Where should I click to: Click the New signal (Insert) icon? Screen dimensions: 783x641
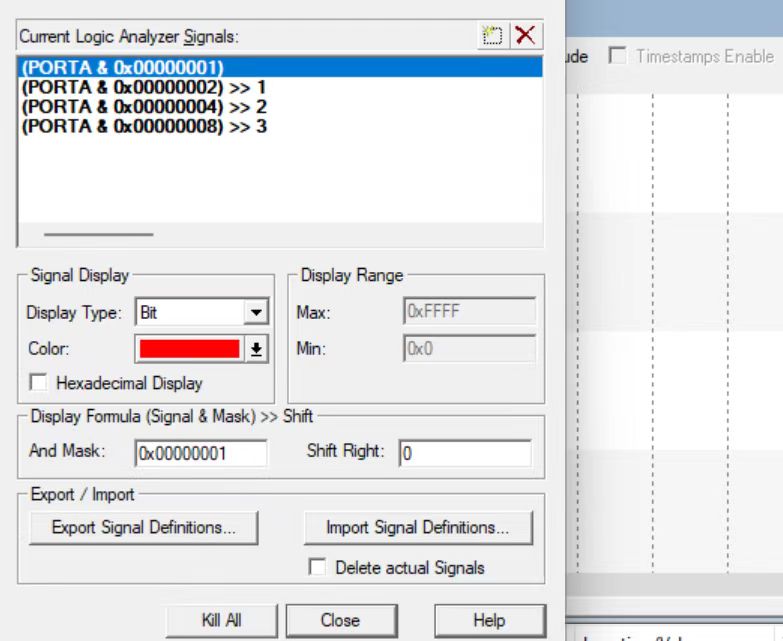493,35
